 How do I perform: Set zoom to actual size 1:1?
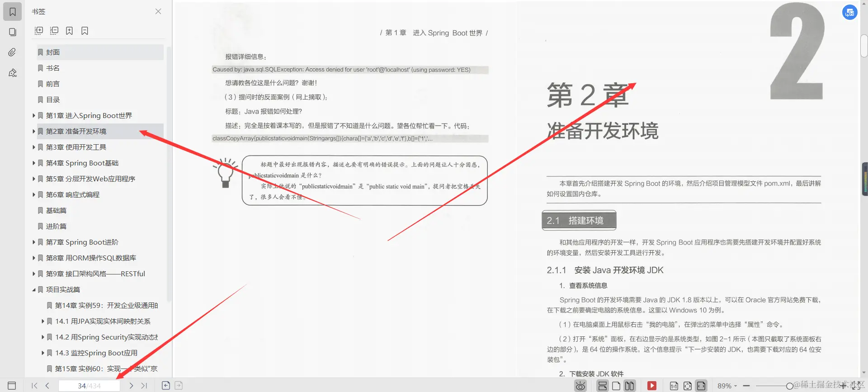coord(674,386)
